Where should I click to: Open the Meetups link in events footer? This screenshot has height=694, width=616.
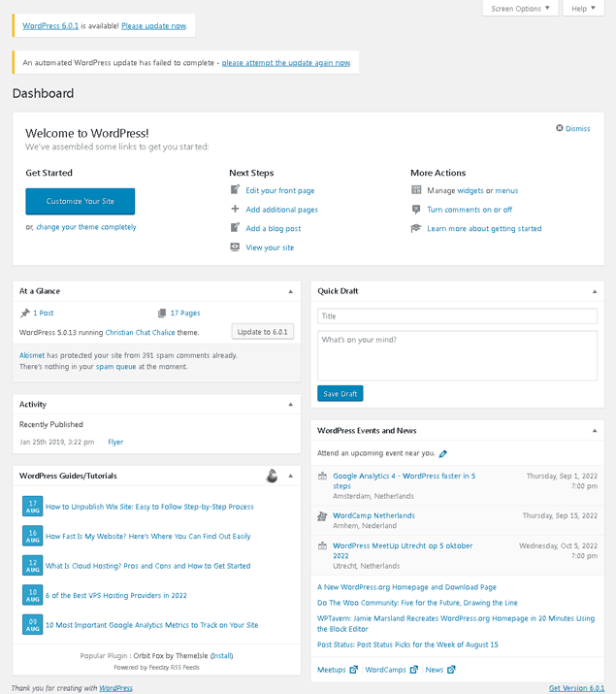point(331,670)
